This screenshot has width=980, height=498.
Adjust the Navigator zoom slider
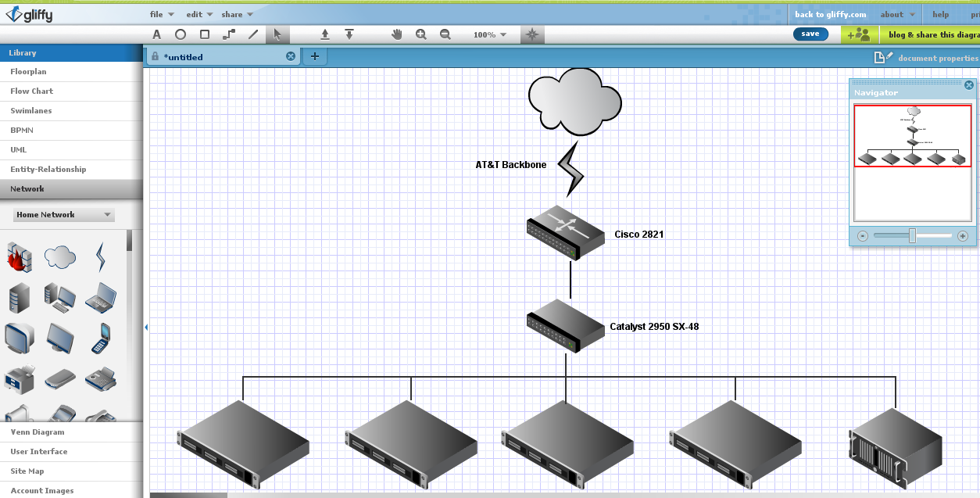tap(912, 235)
